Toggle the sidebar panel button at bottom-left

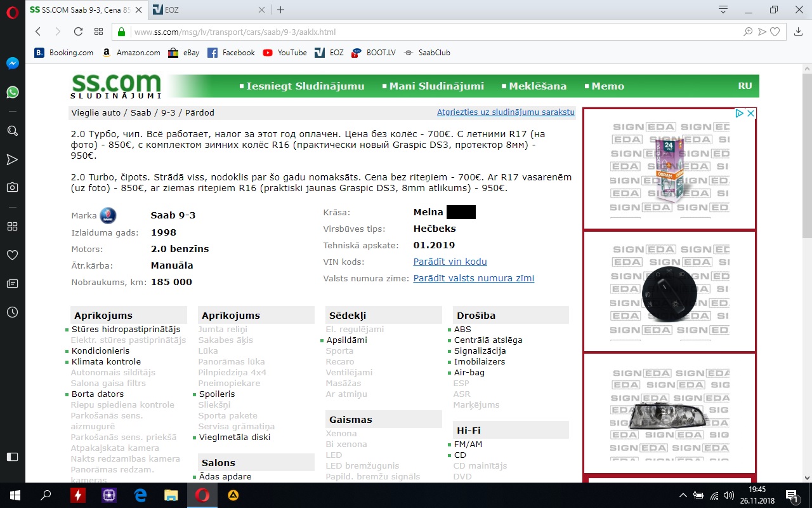[x=12, y=457]
